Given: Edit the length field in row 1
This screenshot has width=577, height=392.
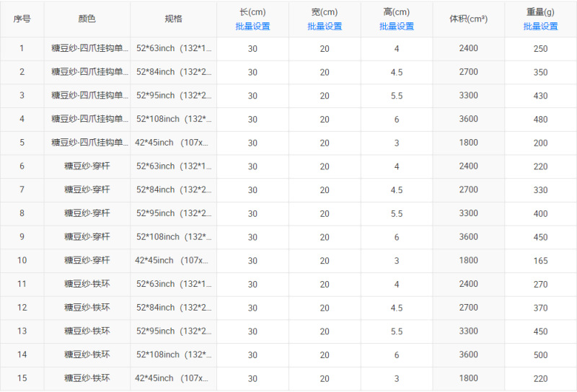Looking at the screenshot, I should point(252,48).
